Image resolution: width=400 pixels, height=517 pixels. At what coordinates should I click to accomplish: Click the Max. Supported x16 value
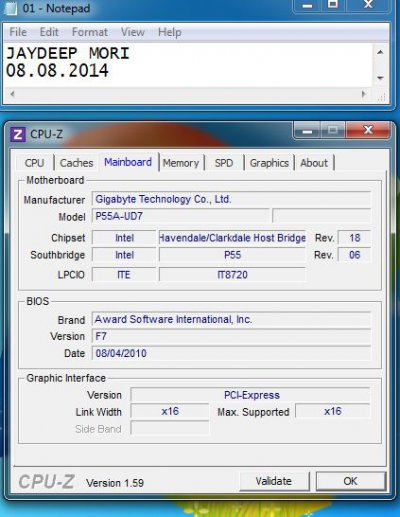pos(333,411)
